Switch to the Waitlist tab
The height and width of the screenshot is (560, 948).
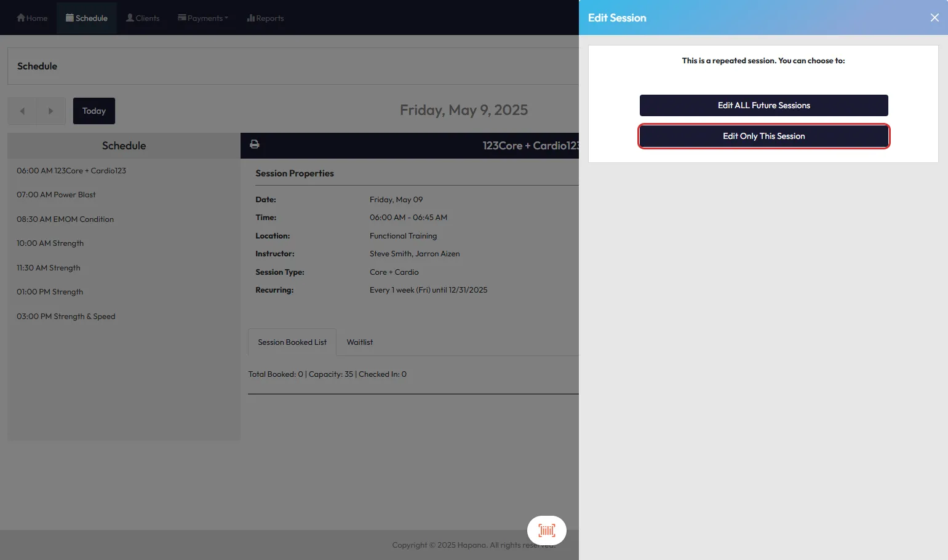click(x=359, y=342)
